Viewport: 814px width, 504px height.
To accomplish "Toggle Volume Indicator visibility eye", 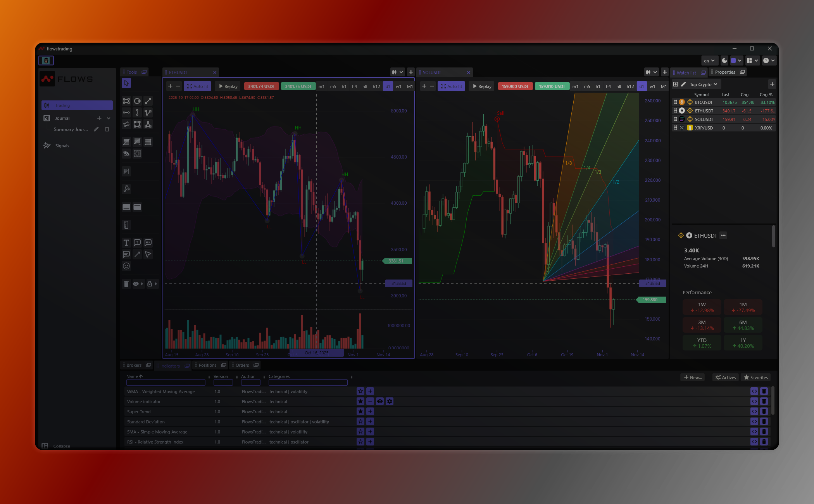I will [x=380, y=402].
